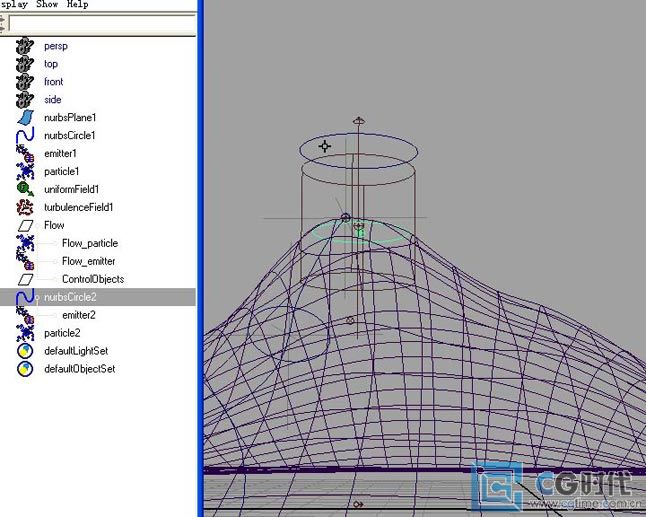Click the defaultObjectSet set icon
This screenshot has width=646, height=517.
pyautogui.click(x=25, y=369)
